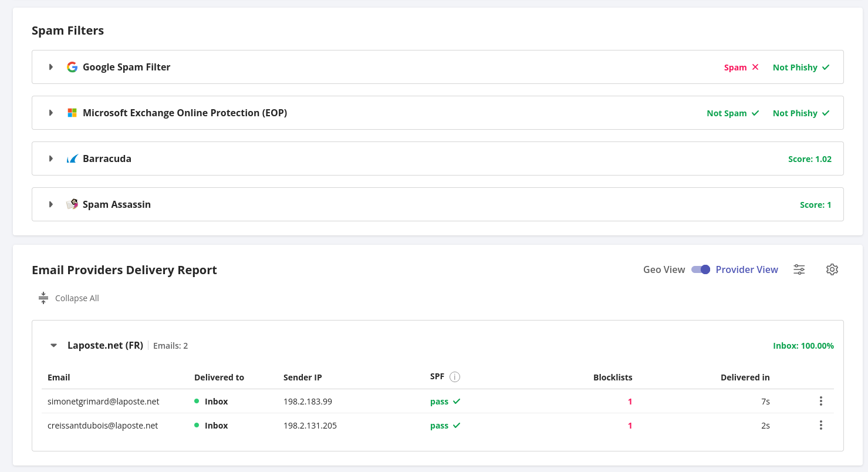Click the Sender IP column header

303,377
